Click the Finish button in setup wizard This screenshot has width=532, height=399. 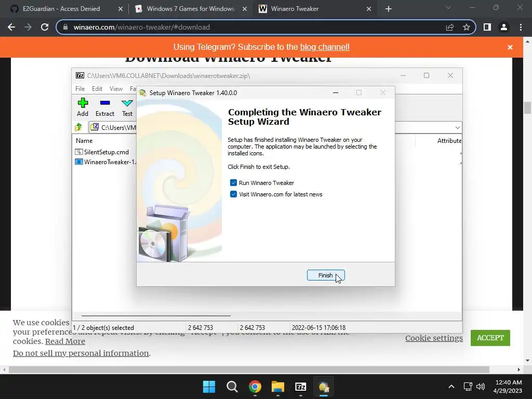coord(326,275)
